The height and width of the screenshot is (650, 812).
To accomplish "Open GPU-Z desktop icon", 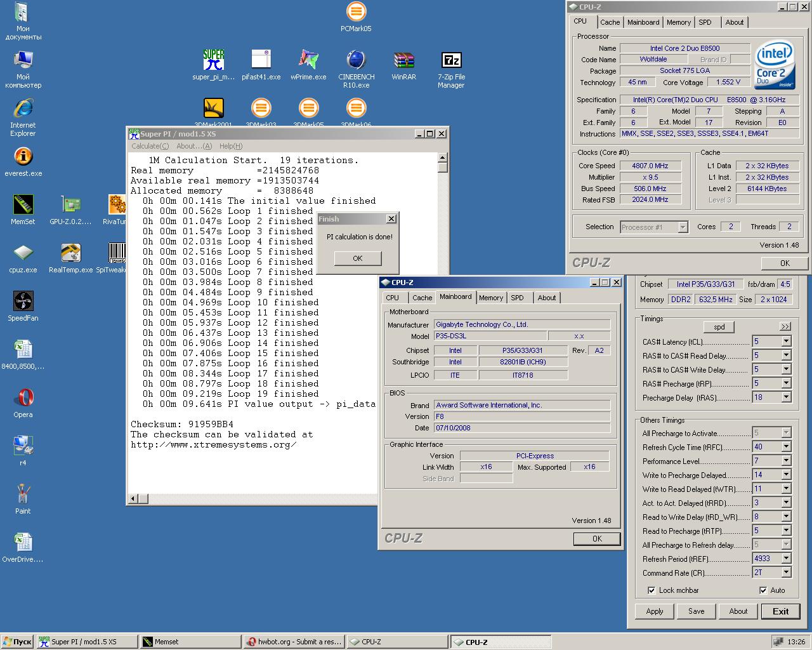I will coord(70,210).
